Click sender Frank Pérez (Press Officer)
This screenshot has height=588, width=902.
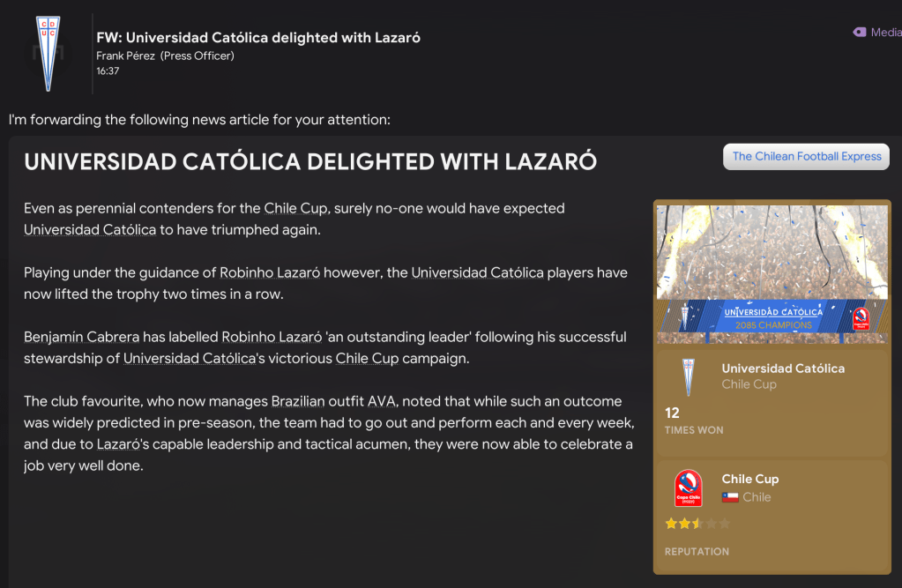(x=165, y=56)
